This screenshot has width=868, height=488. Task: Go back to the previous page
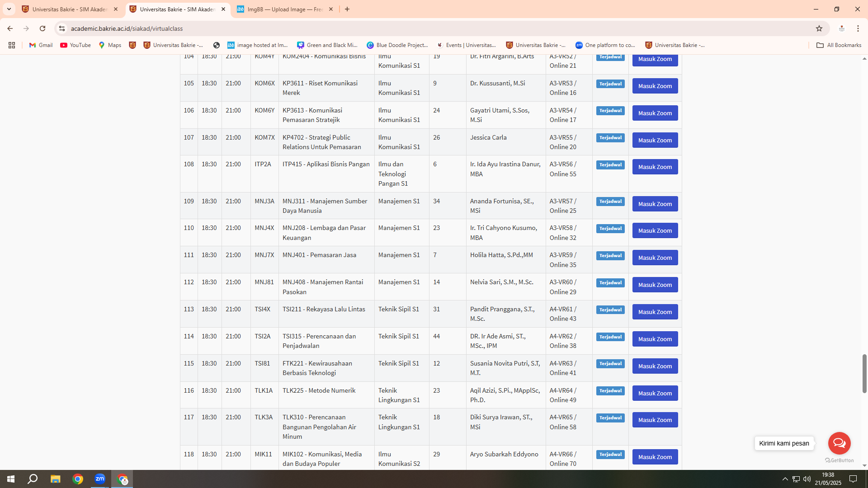click(x=10, y=28)
